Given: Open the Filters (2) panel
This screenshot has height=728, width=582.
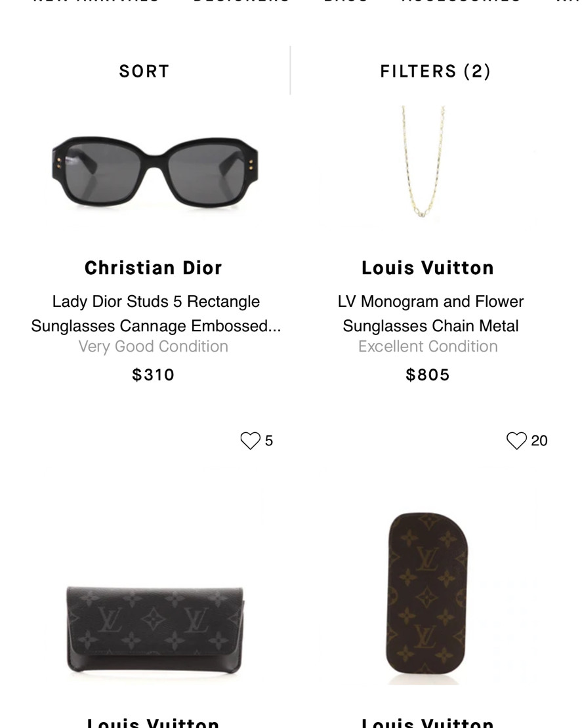Looking at the screenshot, I should click(435, 71).
